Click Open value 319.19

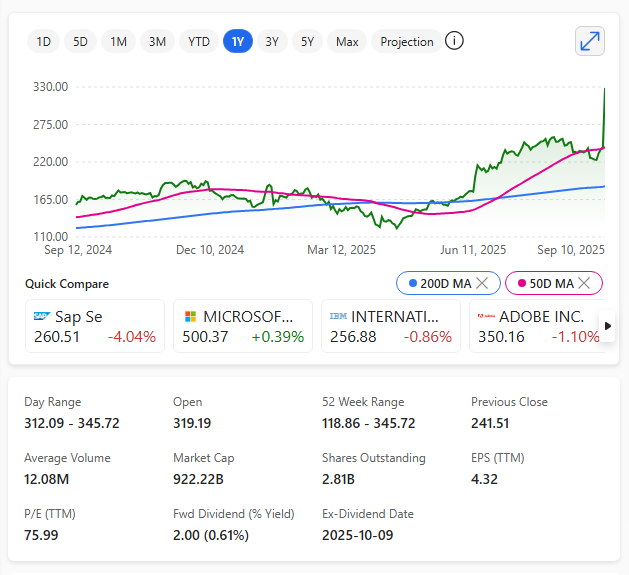click(192, 423)
